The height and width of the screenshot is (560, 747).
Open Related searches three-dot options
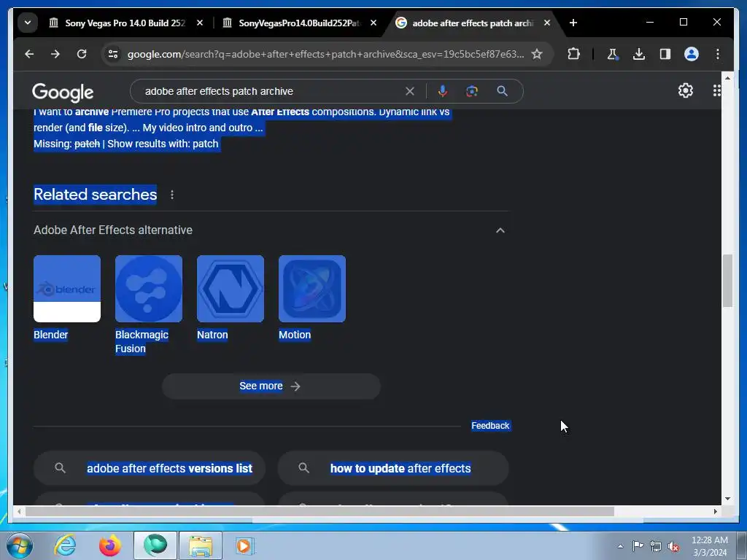click(172, 195)
